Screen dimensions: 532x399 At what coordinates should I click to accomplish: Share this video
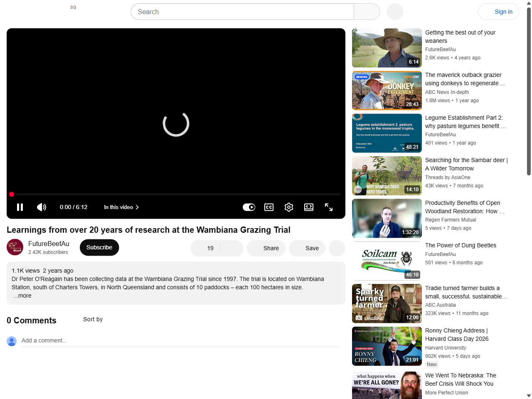point(266,248)
